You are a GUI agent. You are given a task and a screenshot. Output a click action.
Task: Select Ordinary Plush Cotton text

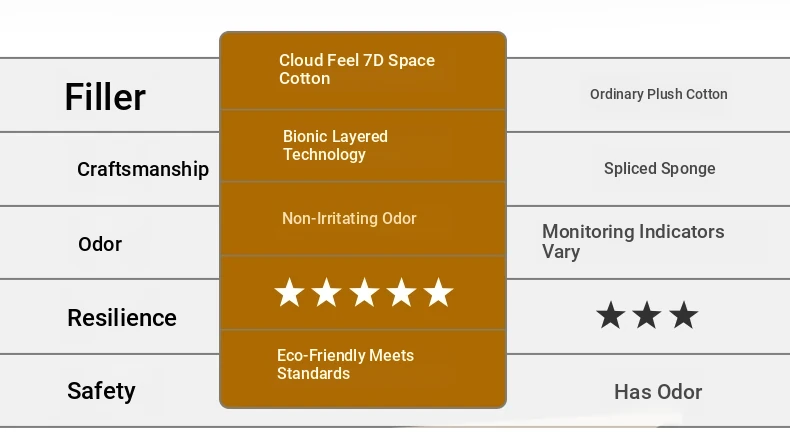[659, 94]
